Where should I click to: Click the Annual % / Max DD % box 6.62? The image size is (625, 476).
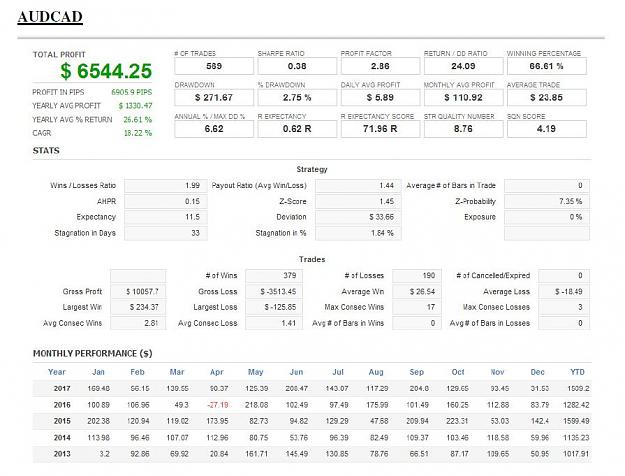coord(214,129)
